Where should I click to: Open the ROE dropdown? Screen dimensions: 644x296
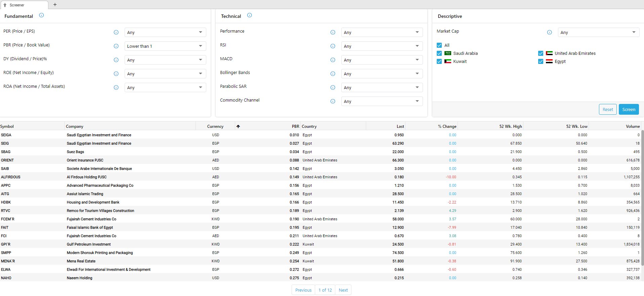(165, 74)
